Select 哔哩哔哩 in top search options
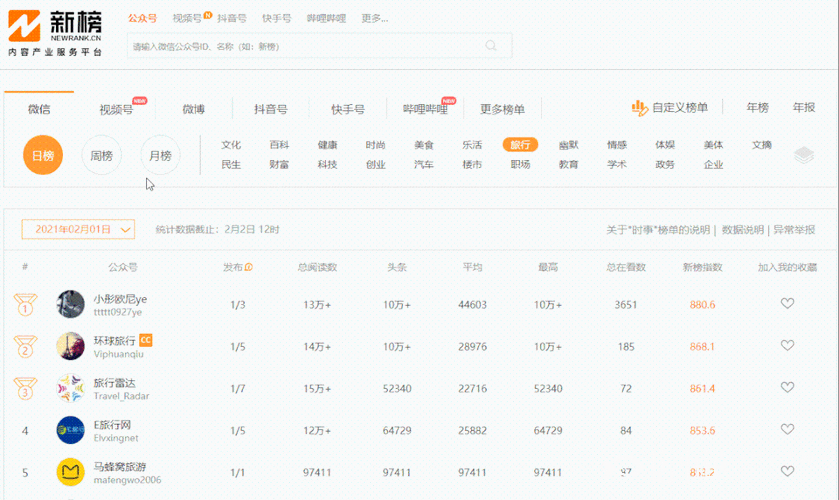Image resolution: width=839 pixels, height=500 pixels. pos(326,18)
